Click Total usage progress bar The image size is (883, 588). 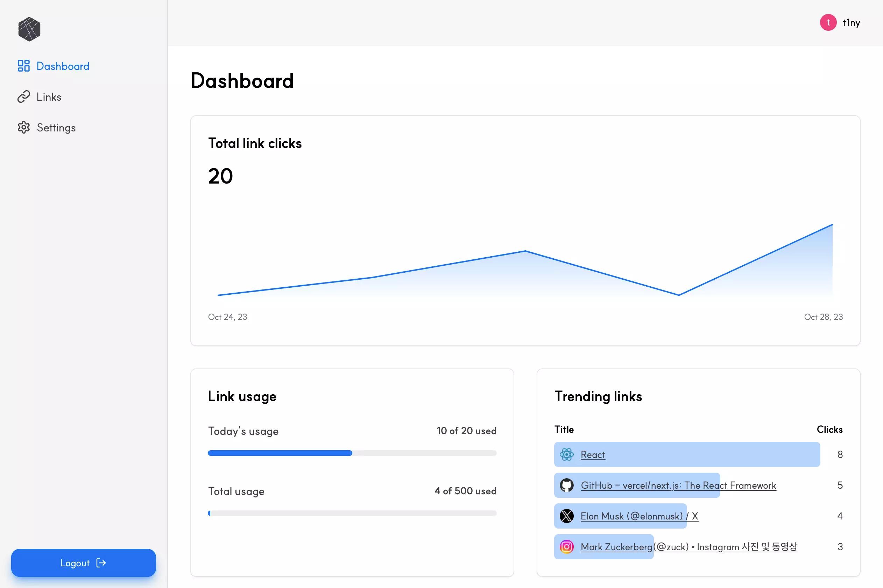352,513
